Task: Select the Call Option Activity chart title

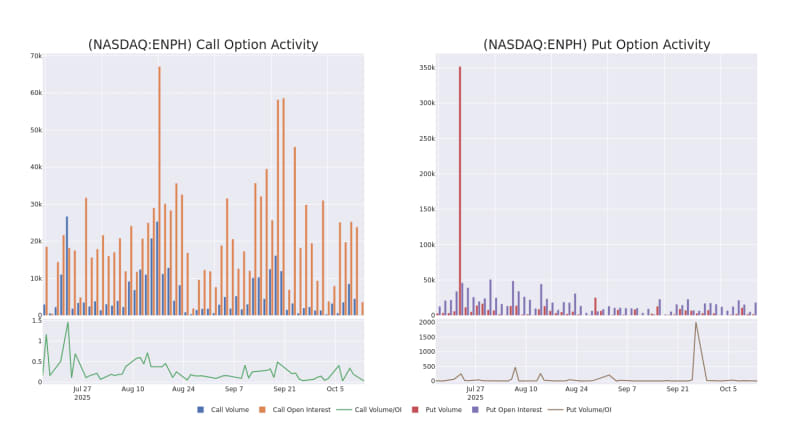Action: [x=203, y=45]
